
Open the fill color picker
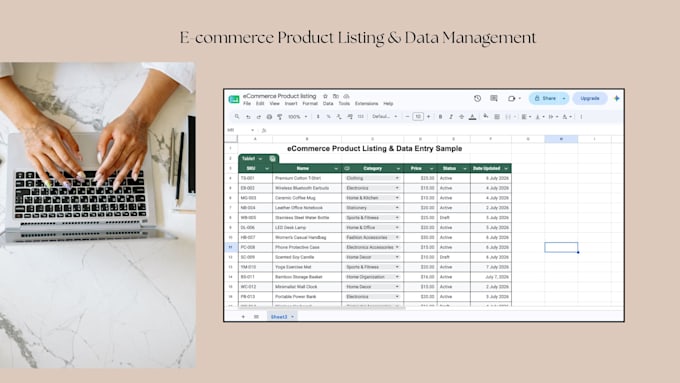[486, 116]
